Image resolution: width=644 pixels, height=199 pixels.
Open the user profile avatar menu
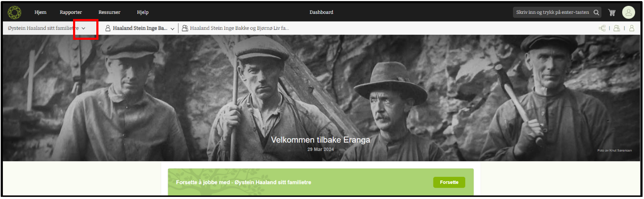[x=628, y=12]
